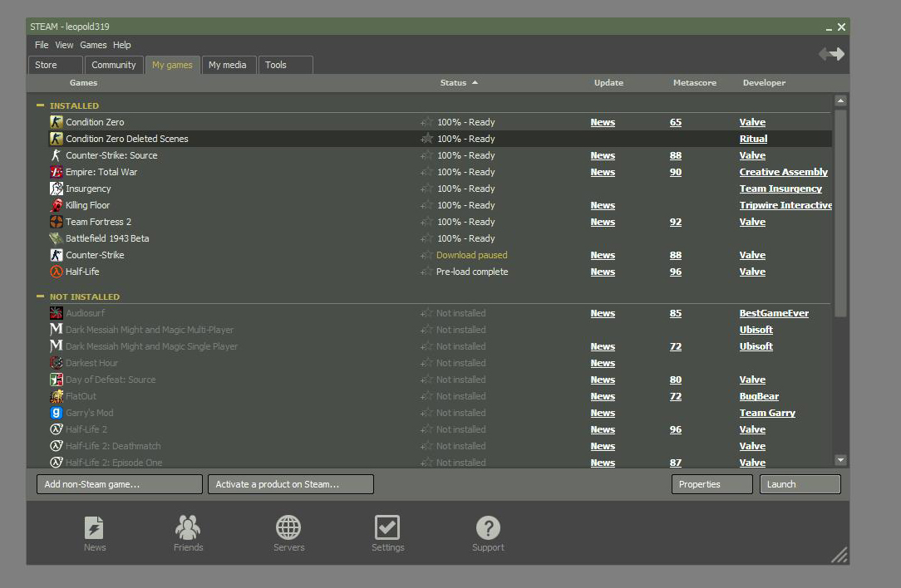Screen dimensions: 901x588
Task: Sort by the Status column header
Action: coord(459,83)
